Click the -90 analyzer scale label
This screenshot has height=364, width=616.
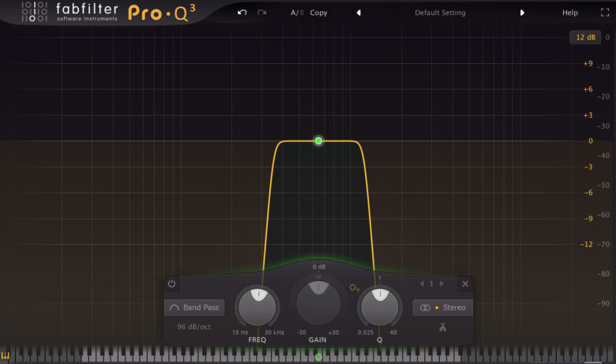[x=603, y=303]
